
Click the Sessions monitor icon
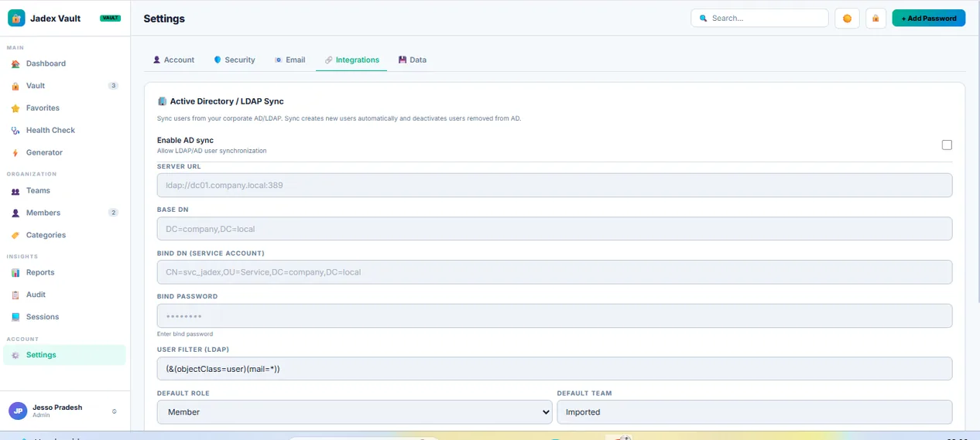point(15,317)
